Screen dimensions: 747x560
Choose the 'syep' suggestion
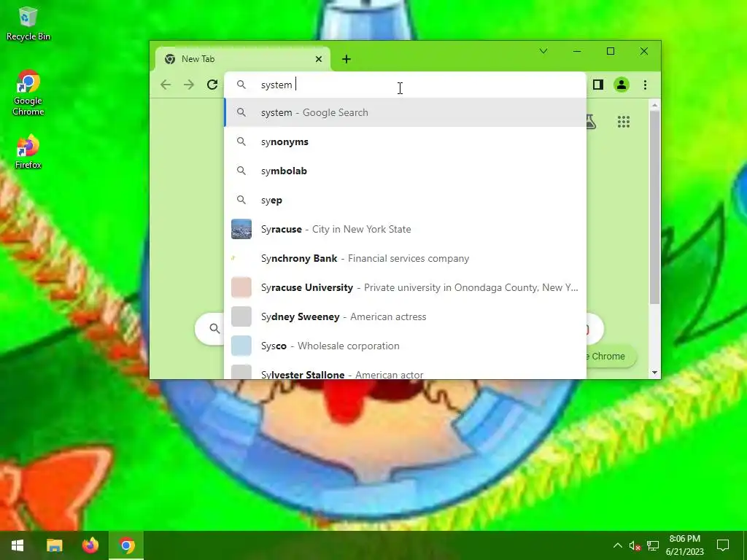[406, 200]
